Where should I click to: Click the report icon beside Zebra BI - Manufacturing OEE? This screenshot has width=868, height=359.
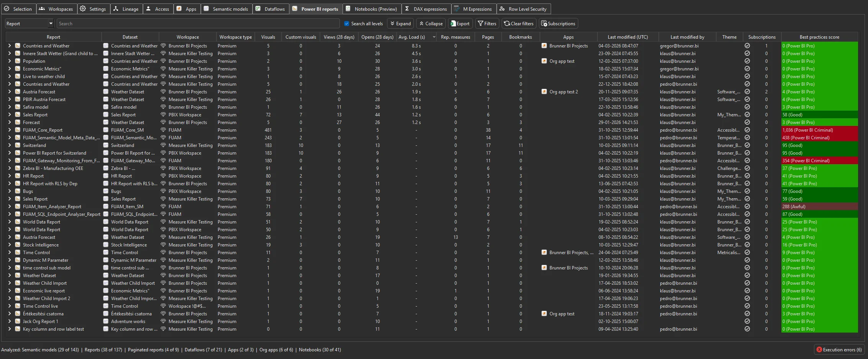click(x=18, y=168)
